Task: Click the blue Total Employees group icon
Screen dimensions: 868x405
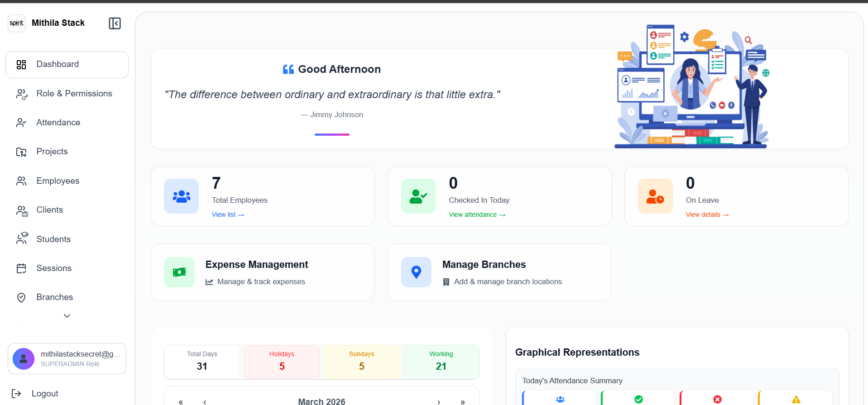Action: coord(182,196)
